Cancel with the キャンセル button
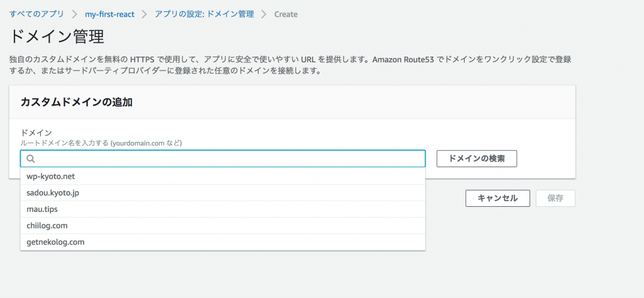The width and height of the screenshot is (644, 298). (497, 198)
